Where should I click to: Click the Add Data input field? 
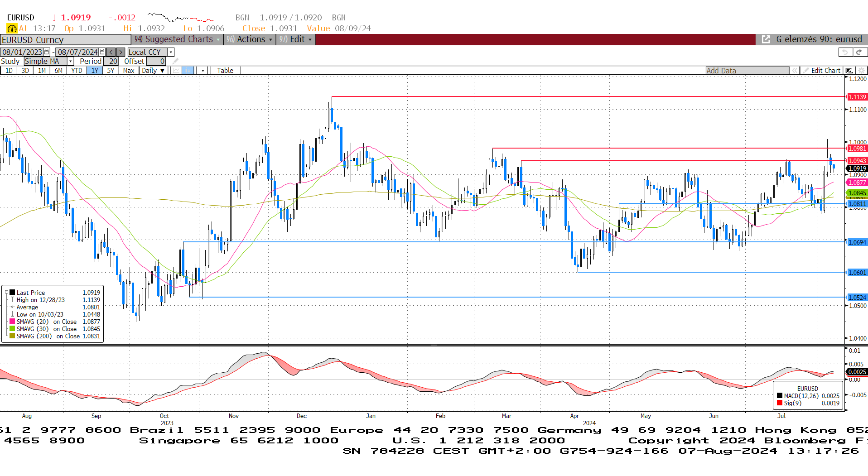pyautogui.click(x=747, y=71)
